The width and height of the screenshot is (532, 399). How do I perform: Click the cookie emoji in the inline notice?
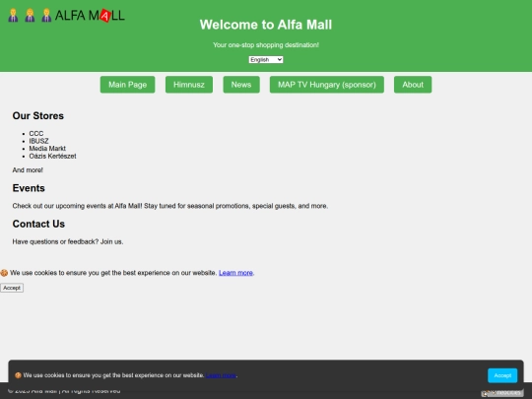[4, 273]
